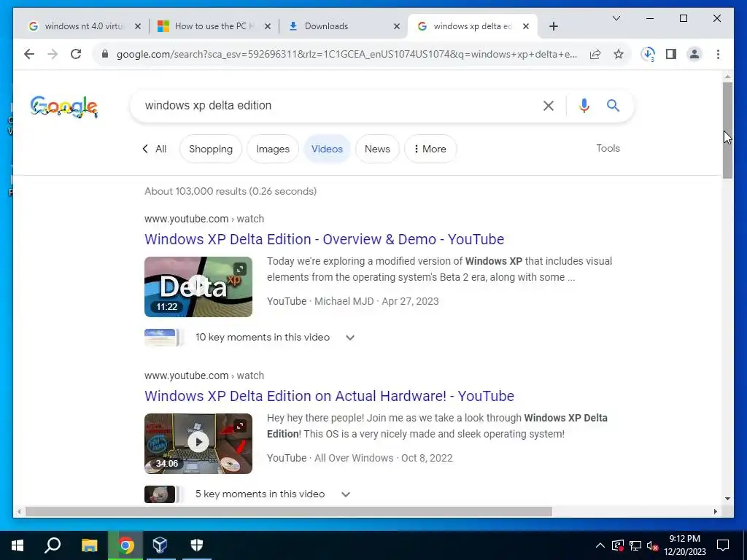The width and height of the screenshot is (747, 560).
Task: Show hidden system tray icons
Action: tap(600, 545)
